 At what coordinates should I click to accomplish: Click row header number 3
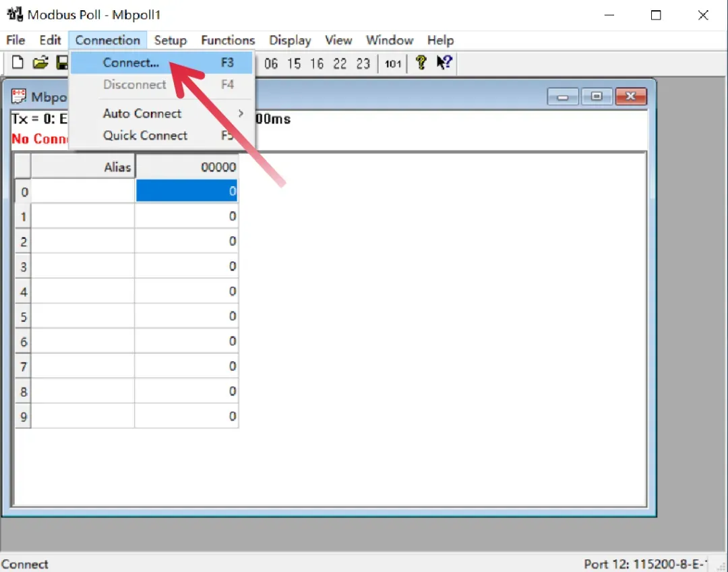pos(23,266)
